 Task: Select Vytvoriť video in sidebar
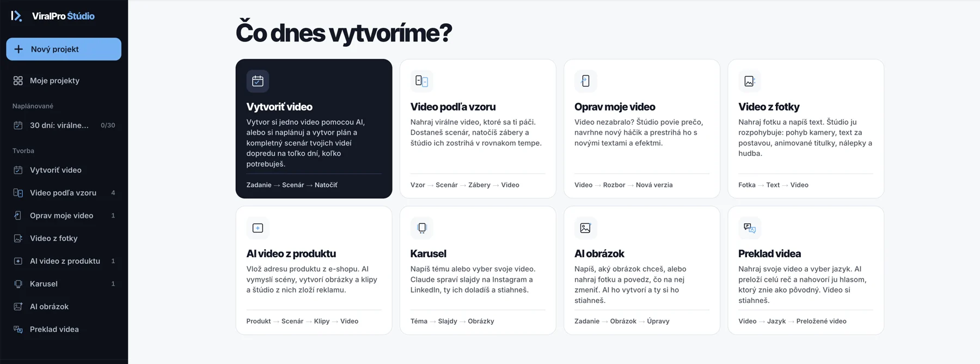coord(64,170)
